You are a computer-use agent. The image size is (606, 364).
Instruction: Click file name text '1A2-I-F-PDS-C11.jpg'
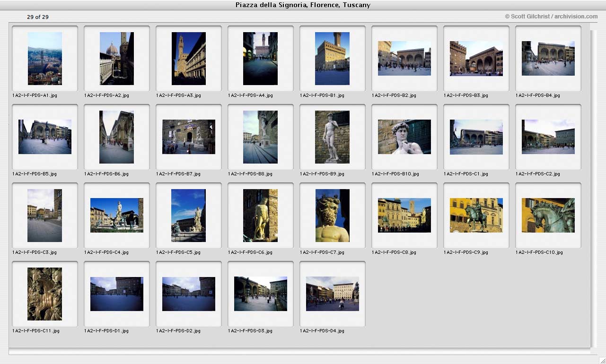point(36,331)
